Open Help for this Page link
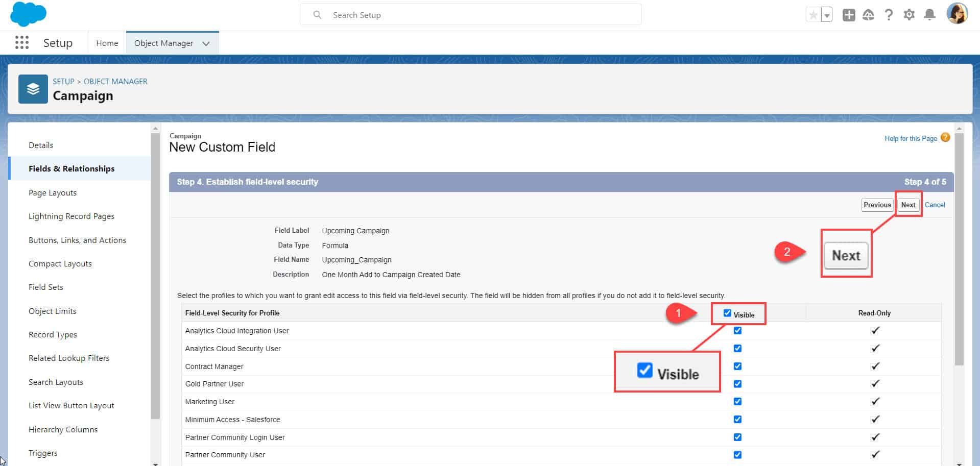The image size is (980, 466). pyautogui.click(x=911, y=138)
